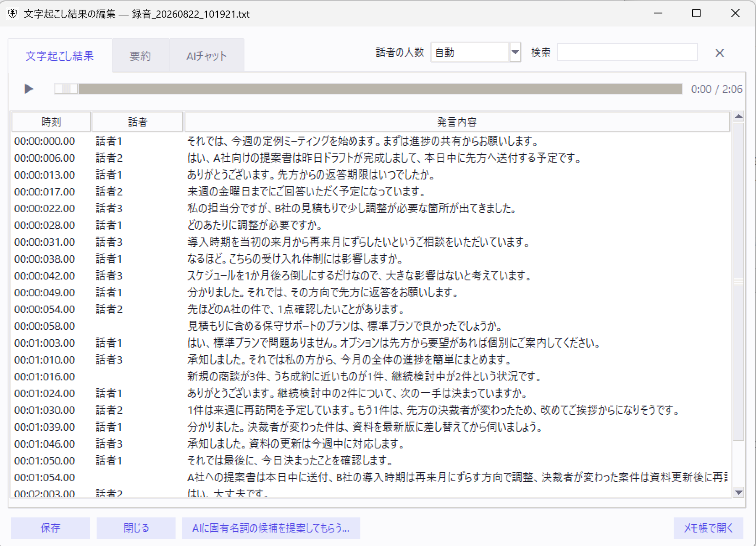Click the scroll down arrow of transcript list
Screen dimensions: 756x546
739,492
